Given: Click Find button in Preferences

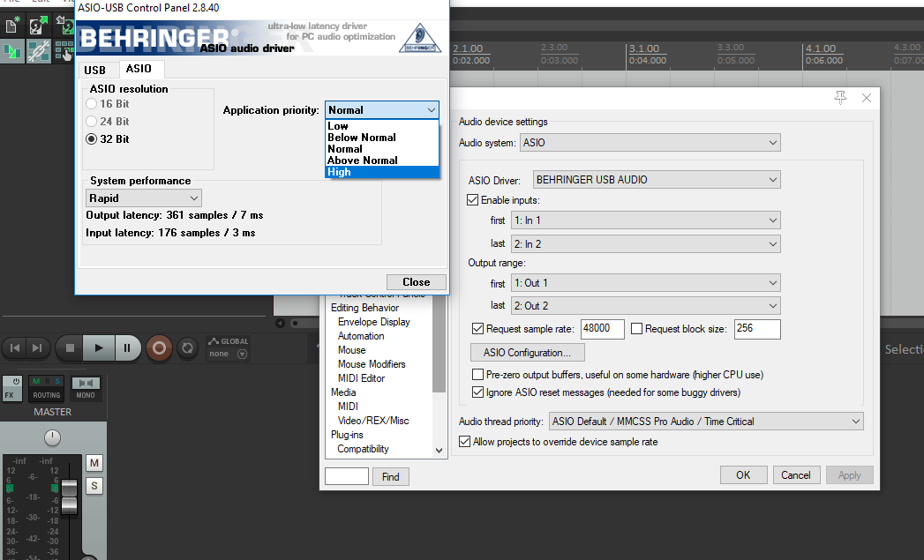Looking at the screenshot, I should pyautogui.click(x=391, y=477).
